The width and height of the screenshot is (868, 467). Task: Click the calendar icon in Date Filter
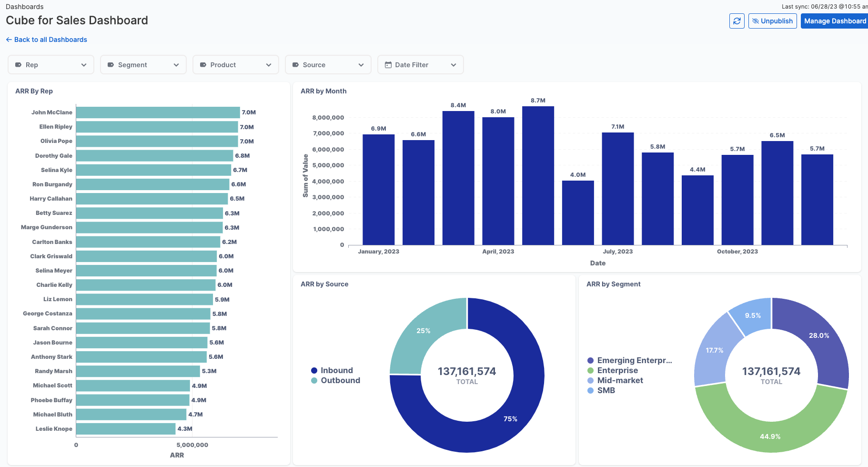pos(388,65)
